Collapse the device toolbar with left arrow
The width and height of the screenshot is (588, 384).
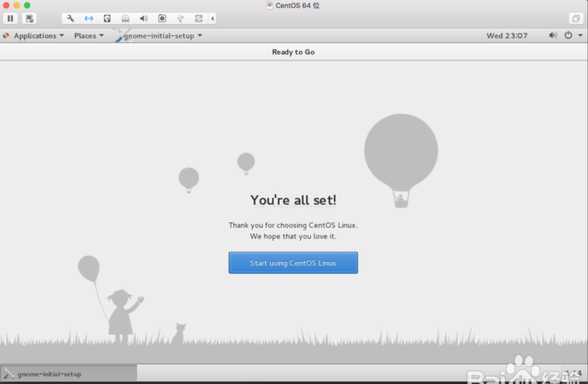(212, 18)
